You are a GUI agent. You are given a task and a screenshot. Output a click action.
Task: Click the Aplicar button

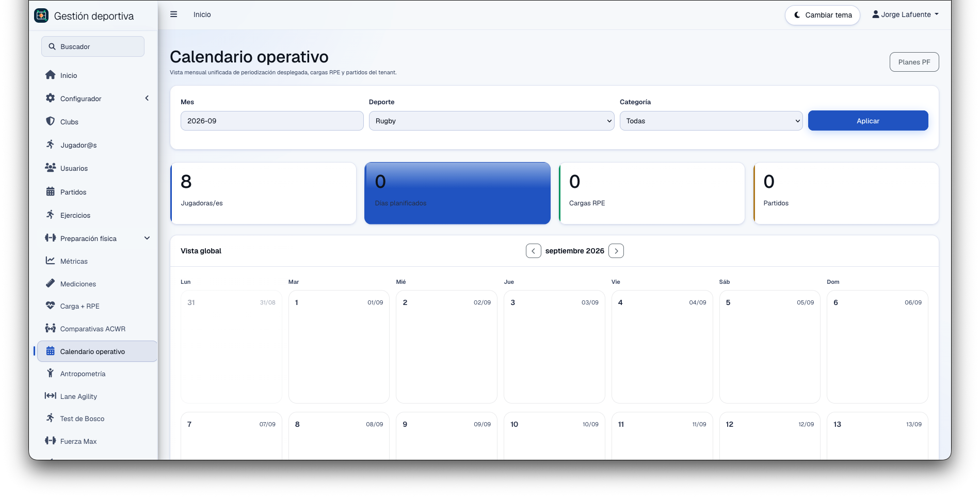[x=868, y=121]
